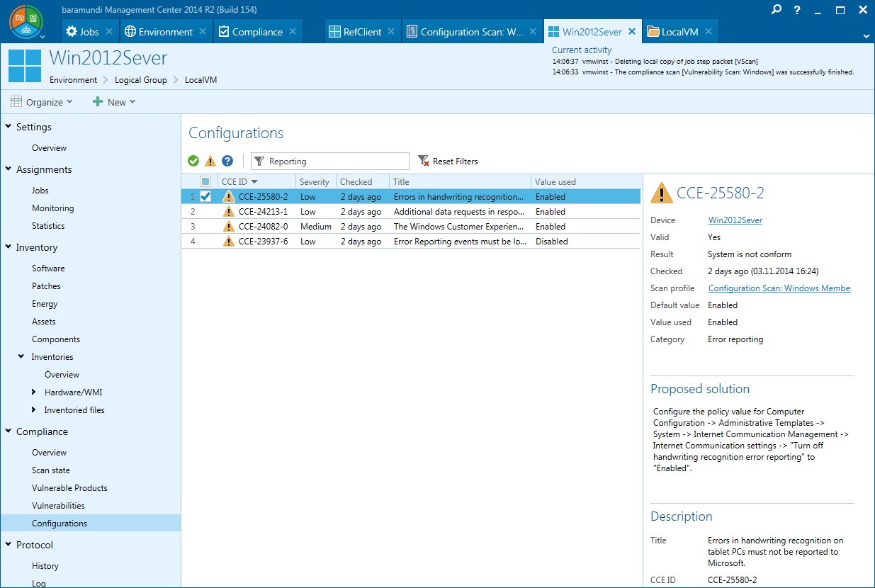
Task: Open Scan state under Compliance
Action: point(51,470)
